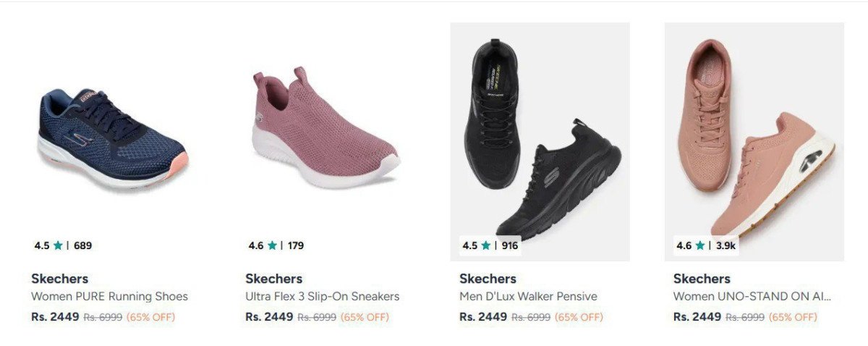Open the Men D'Lux Walker Pensive title
This screenshot has height=346, width=868.
tap(528, 296)
